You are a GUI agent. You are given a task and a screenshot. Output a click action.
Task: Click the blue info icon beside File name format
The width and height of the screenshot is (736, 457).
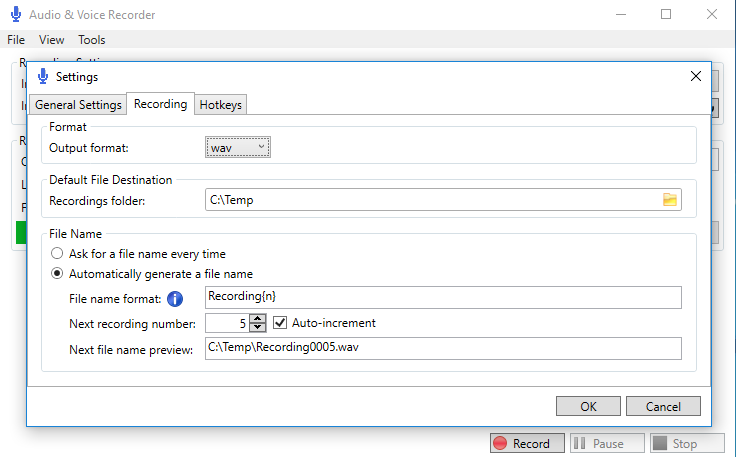click(x=175, y=299)
